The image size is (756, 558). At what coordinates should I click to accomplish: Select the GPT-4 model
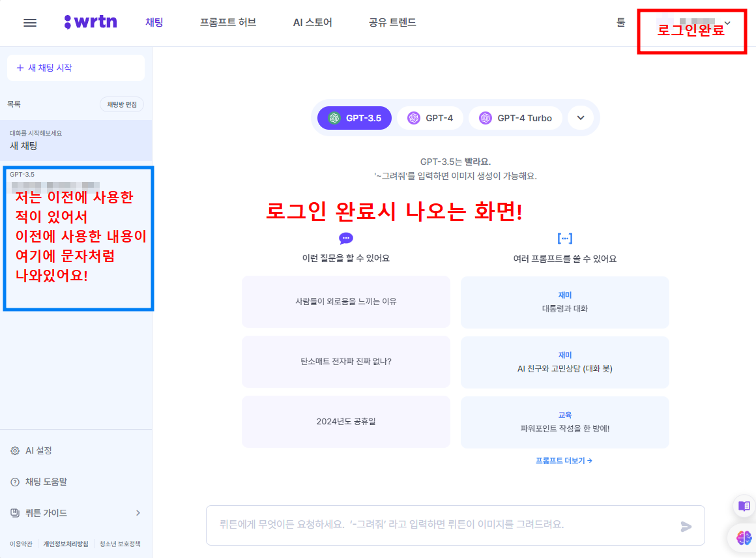430,118
